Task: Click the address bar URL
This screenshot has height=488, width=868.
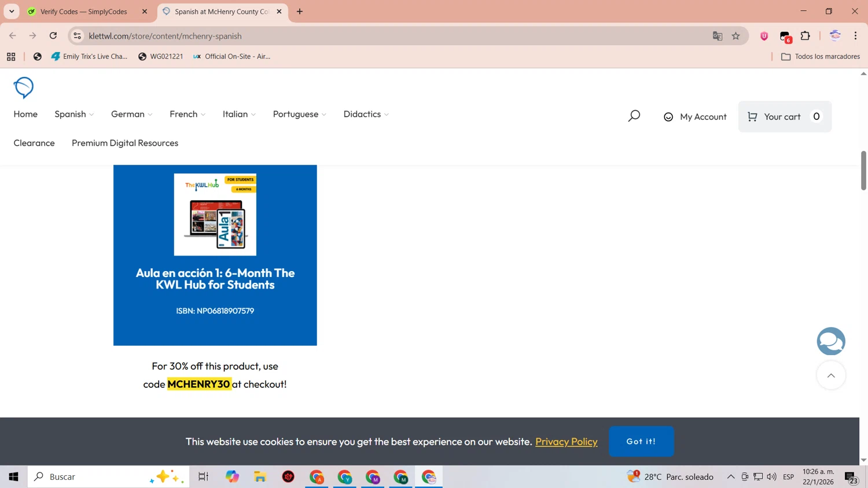Action: pyautogui.click(x=165, y=36)
